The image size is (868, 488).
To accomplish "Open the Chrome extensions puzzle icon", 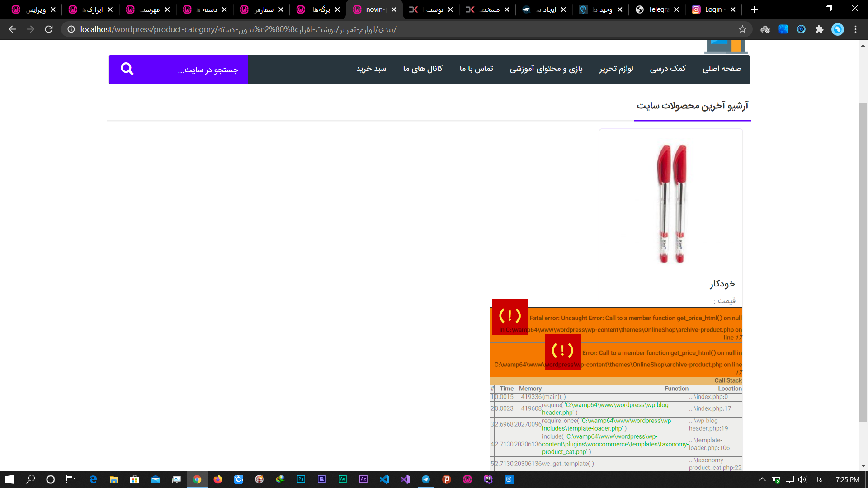I will 819,29.
